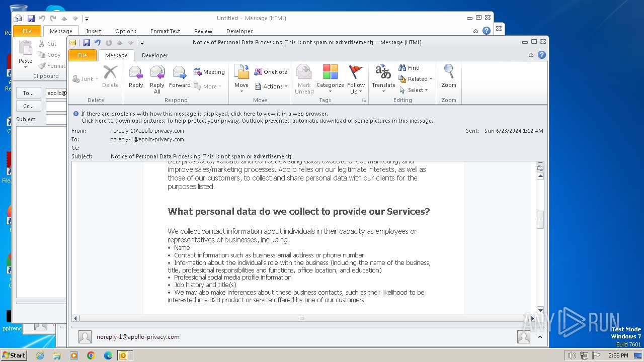Image resolution: width=644 pixels, height=362 pixels.
Task: Collapse the ribbon in Notice message window
Action: pos(531,55)
